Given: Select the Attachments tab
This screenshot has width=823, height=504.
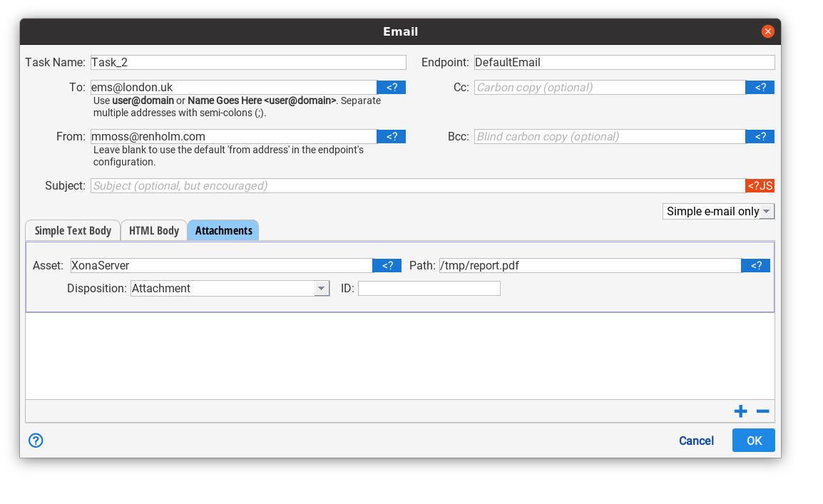Looking at the screenshot, I should [223, 230].
